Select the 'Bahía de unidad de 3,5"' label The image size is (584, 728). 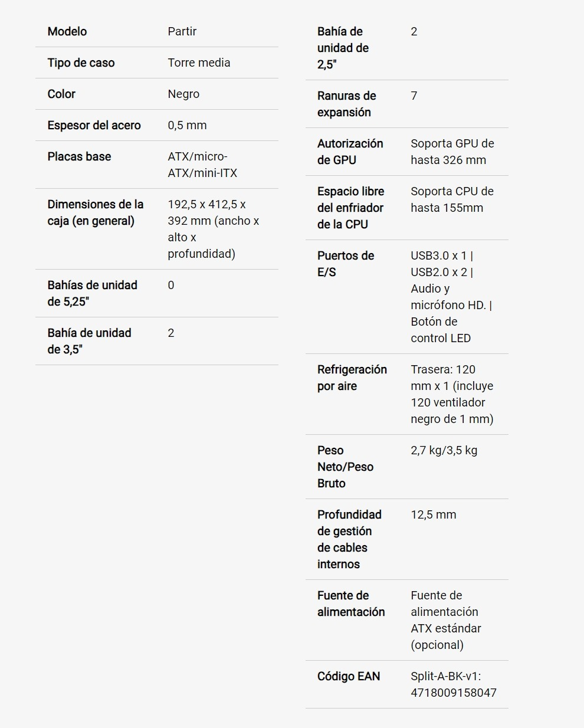90,341
